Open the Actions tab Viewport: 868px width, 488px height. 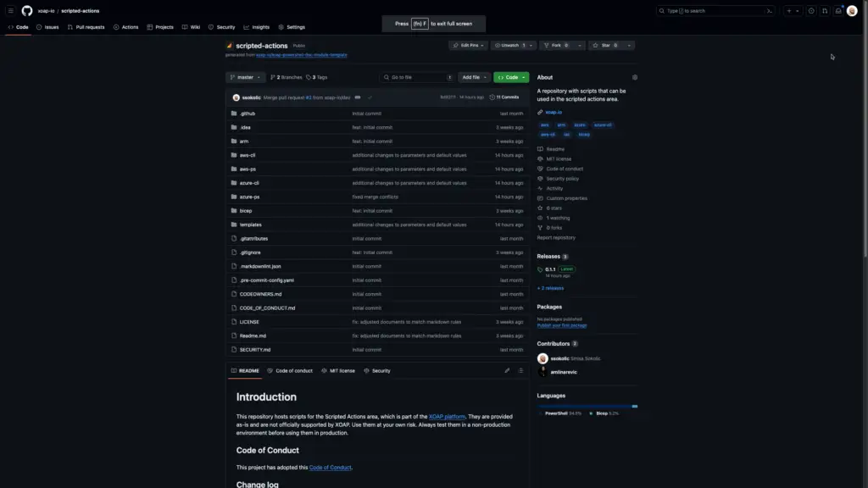pyautogui.click(x=125, y=26)
